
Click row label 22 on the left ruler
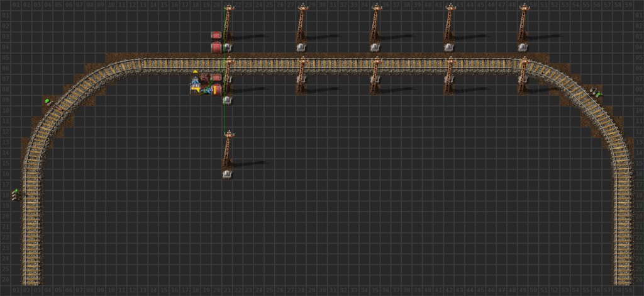click(x=6, y=237)
